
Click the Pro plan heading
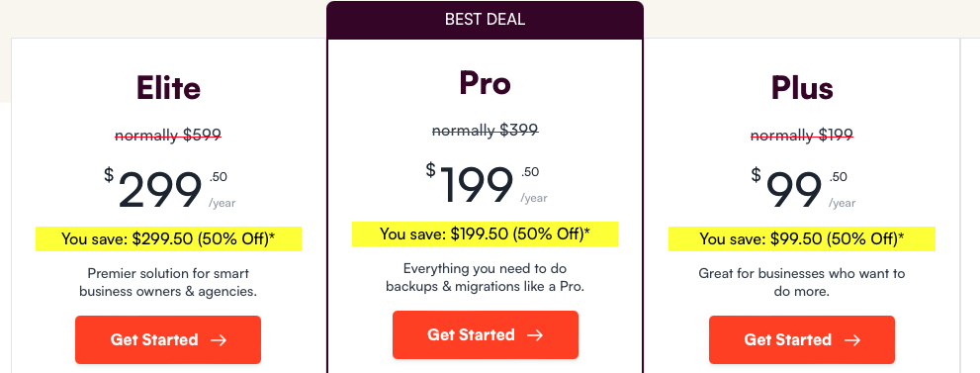[485, 82]
